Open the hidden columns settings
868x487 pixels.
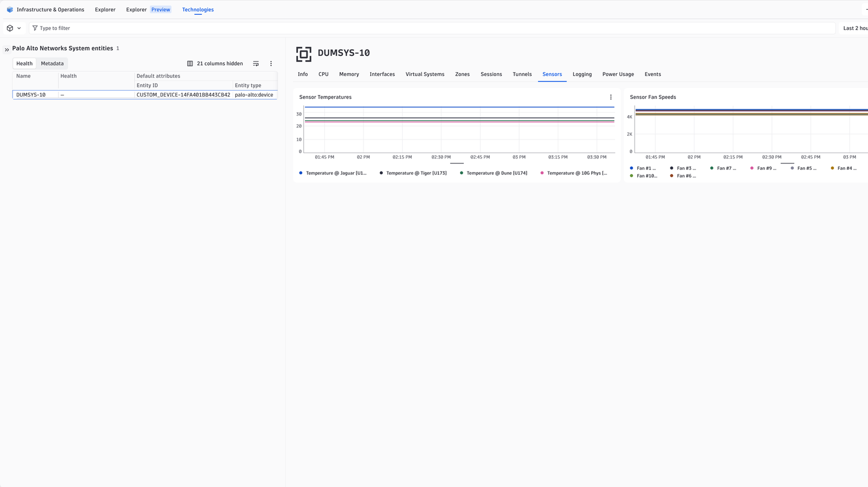click(x=215, y=64)
